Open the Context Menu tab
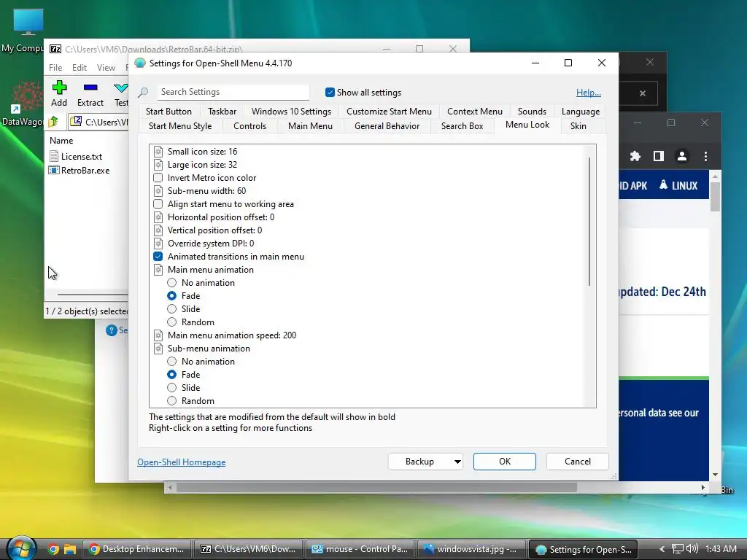 coord(474,112)
